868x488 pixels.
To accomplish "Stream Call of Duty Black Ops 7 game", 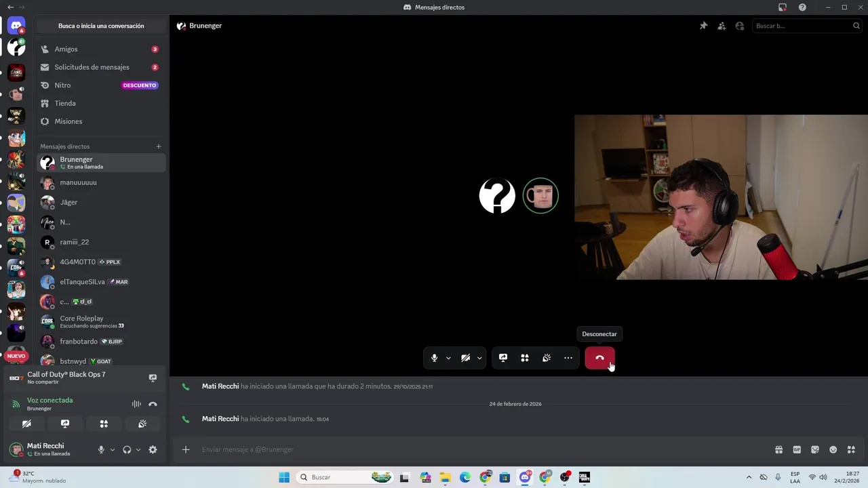I will coord(153,378).
